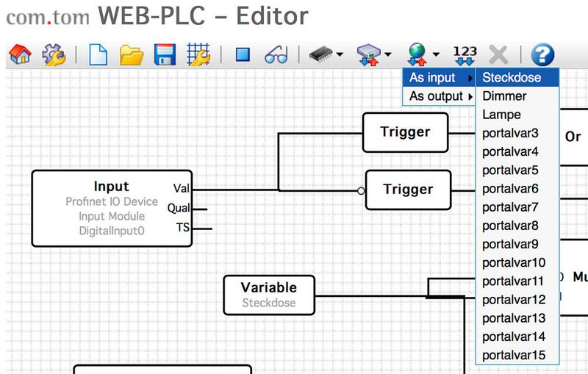588x374 pixels.
Task: Choose 'As output' menu entry
Action: coord(439,96)
